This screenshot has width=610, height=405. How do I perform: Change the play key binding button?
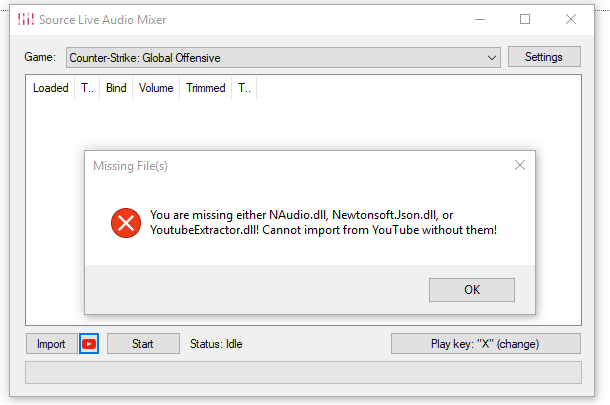pyautogui.click(x=485, y=344)
